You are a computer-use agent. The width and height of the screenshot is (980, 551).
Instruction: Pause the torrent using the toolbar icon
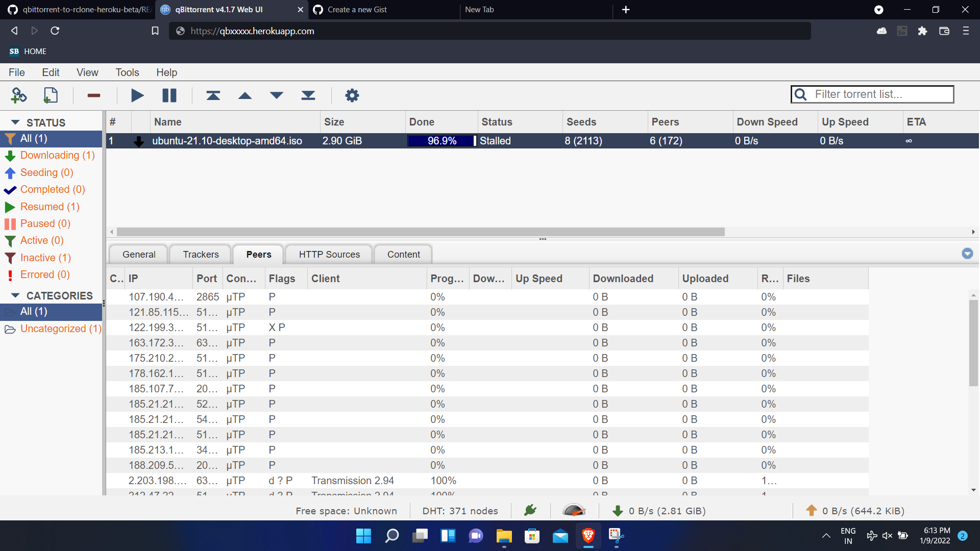[x=169, y=95]
